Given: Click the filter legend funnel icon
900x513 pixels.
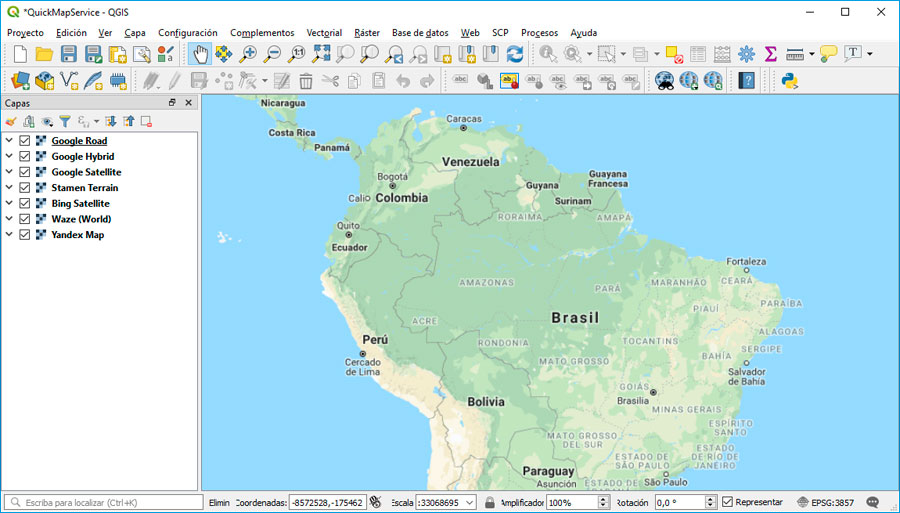Looking at the screenshot, I should 65,121.
